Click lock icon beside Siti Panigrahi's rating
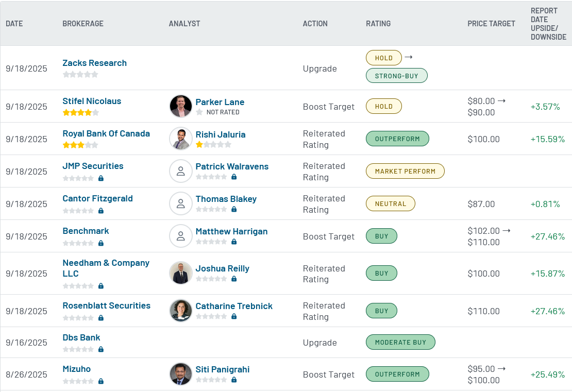 [x=234, y=380]
